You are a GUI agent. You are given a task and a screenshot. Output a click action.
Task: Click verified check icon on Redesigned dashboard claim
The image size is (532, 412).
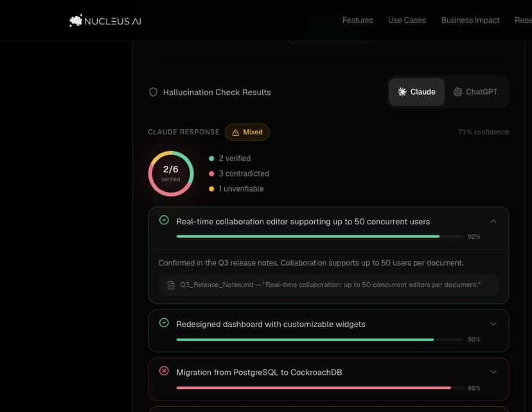(164, 323)
